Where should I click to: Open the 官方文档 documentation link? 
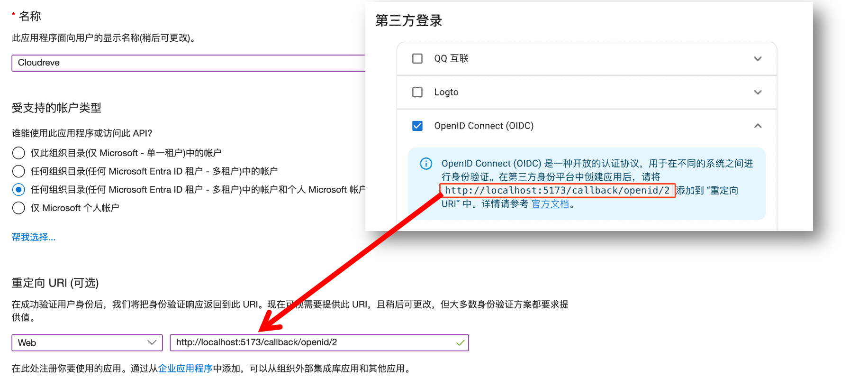tap(550, 204)
